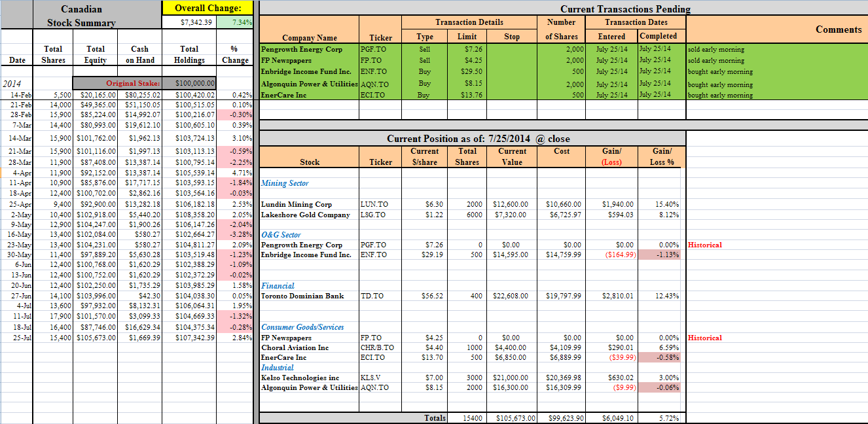
Task: Select the "Industrial" sector label
Action: tap(278, 368)
